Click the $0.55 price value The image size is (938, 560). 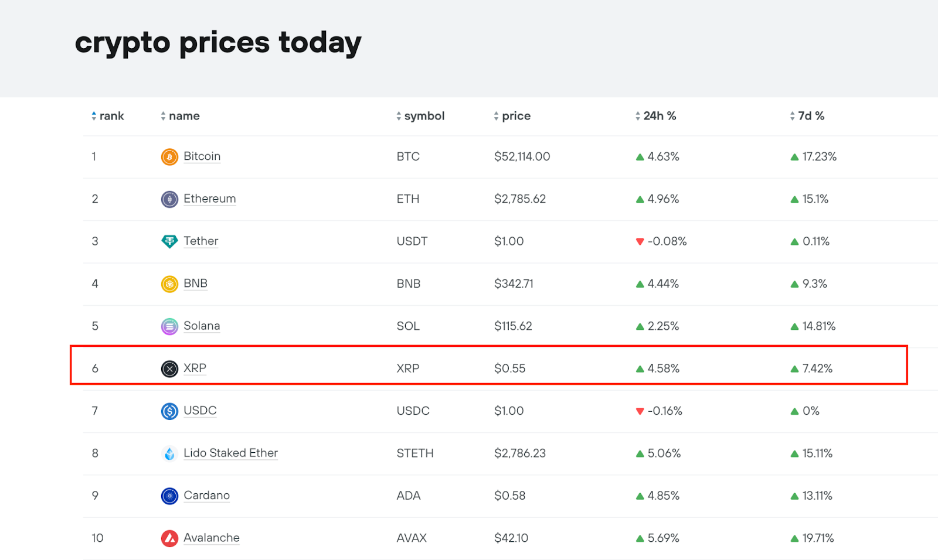(x=509, y=368)
